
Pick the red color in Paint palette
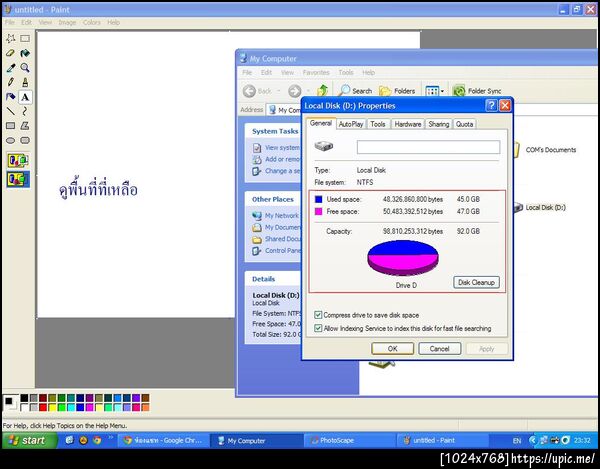pos(43,407)
